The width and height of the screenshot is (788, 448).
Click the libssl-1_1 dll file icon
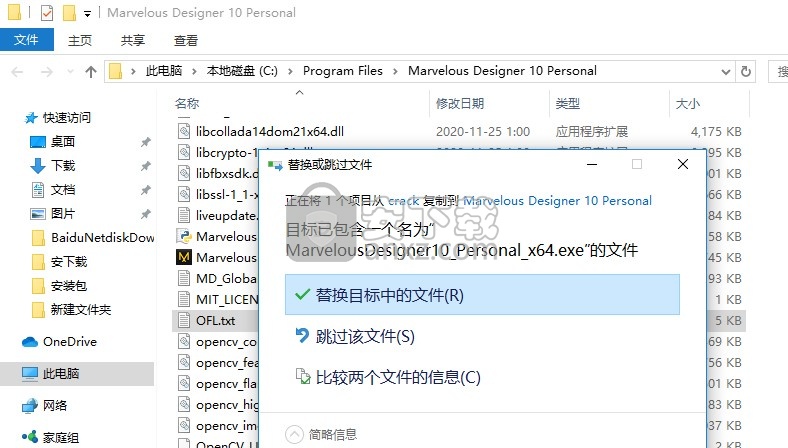tap(184, 195)
